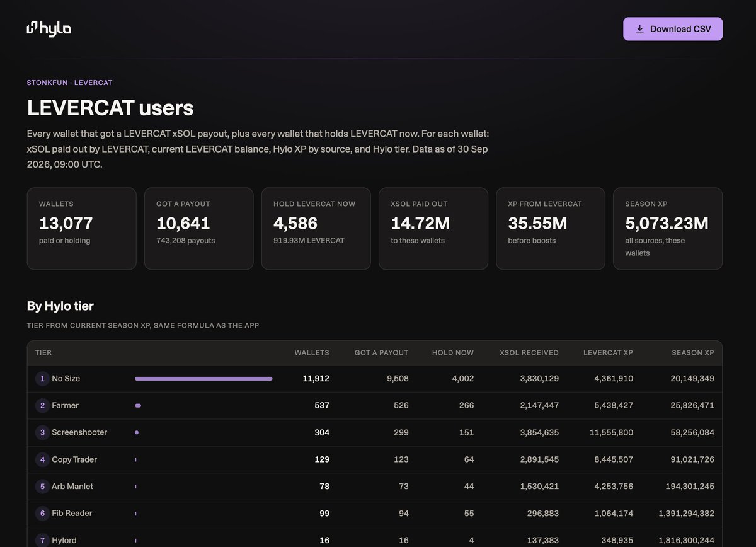Click the tier 4 number badge
Viewport: 756px width, 547px height.
(42, 459)
